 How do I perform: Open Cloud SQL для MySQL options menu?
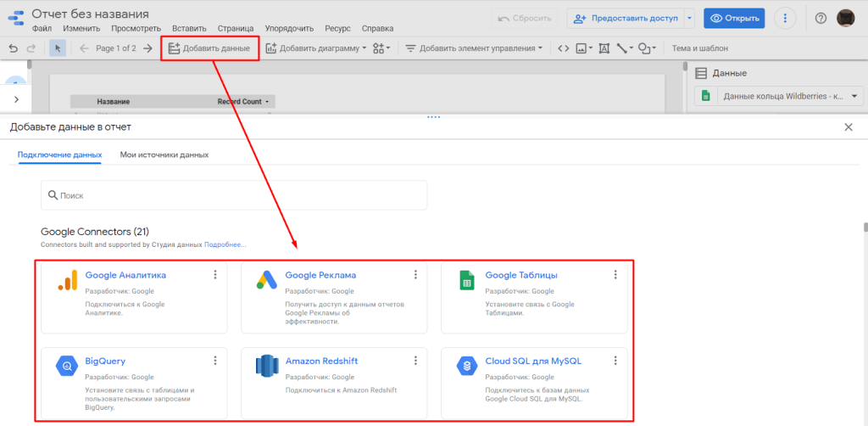[x=615, y=361]
